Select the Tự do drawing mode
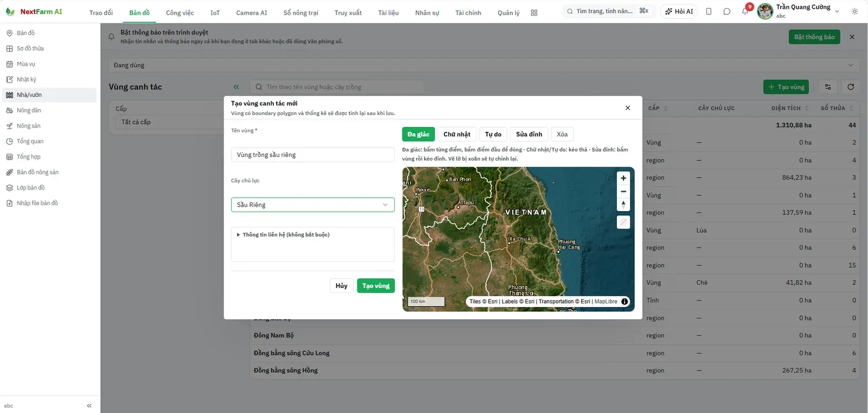 coord(493,135)
